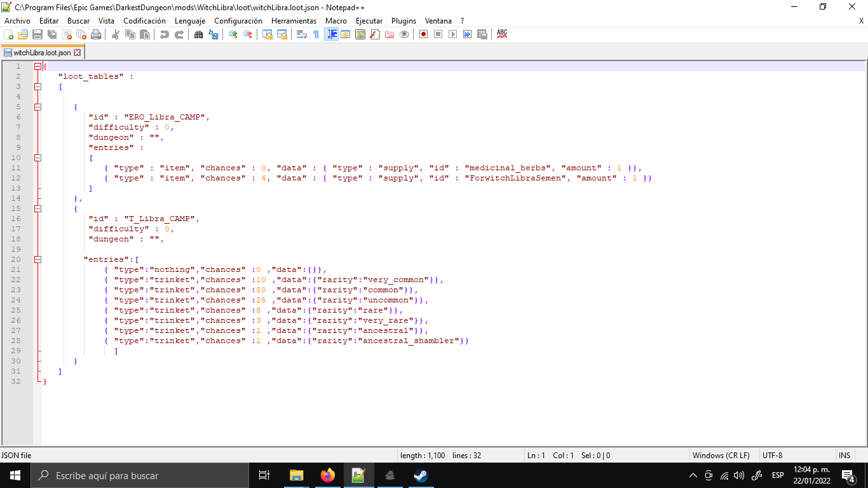Open Find with the binoculars icon

coord(199,34)
